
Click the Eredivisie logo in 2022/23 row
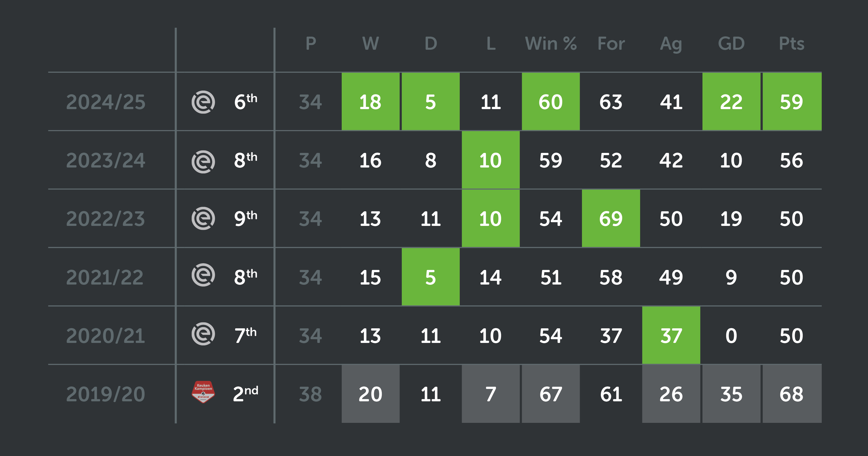203,218
